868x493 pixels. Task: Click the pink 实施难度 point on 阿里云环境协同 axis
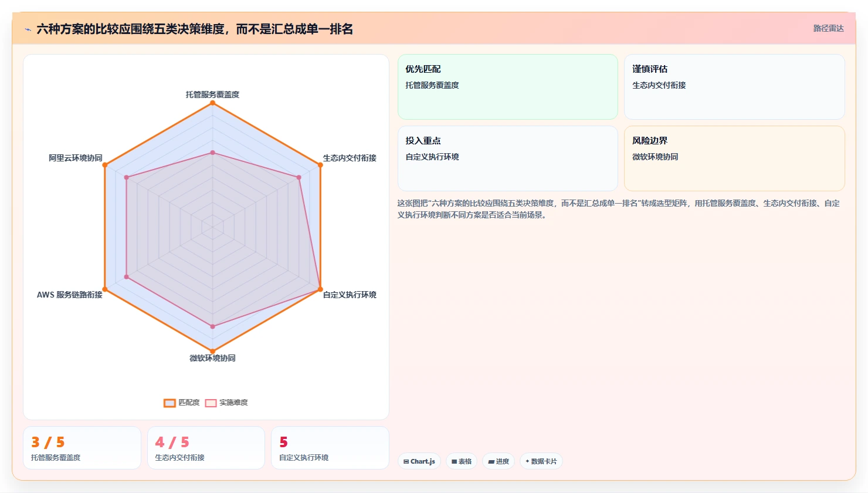(126, 177)
